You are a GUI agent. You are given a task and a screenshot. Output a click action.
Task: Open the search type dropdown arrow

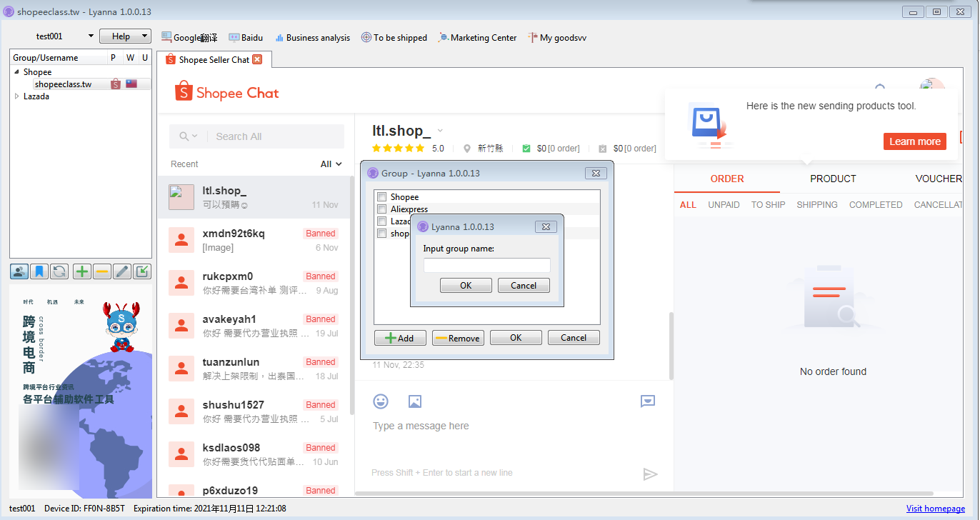pos(195,136)
